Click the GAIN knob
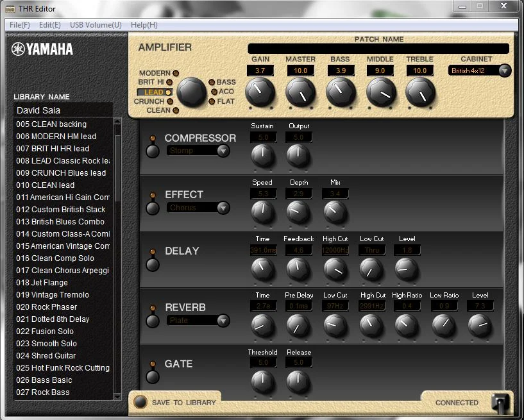Image resolution: width=524 pixels, height=420 pixels. click(260, 92)
